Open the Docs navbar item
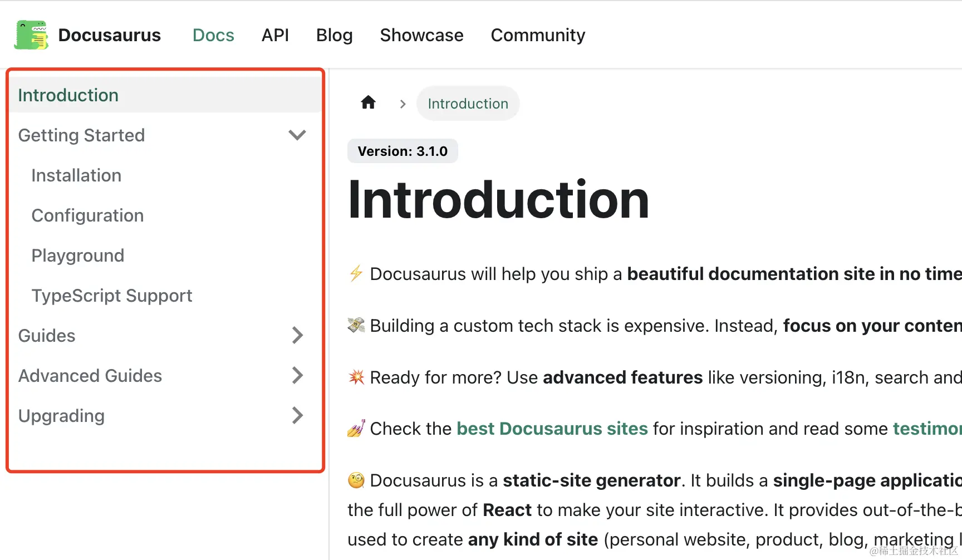Screen dimensions: 962x560 (213, 35)
